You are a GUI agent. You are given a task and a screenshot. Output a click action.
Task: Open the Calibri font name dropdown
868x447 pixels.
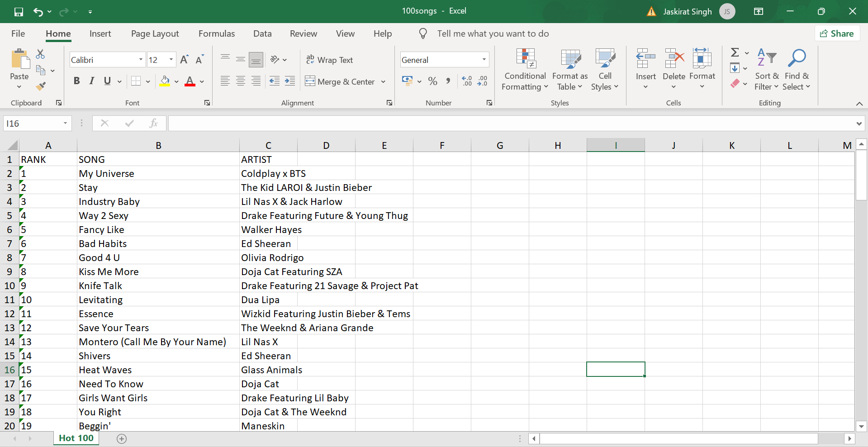pos(141,60)
